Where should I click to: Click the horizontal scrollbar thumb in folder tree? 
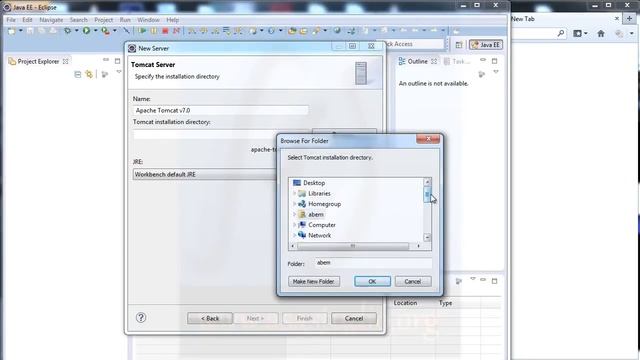353,246
